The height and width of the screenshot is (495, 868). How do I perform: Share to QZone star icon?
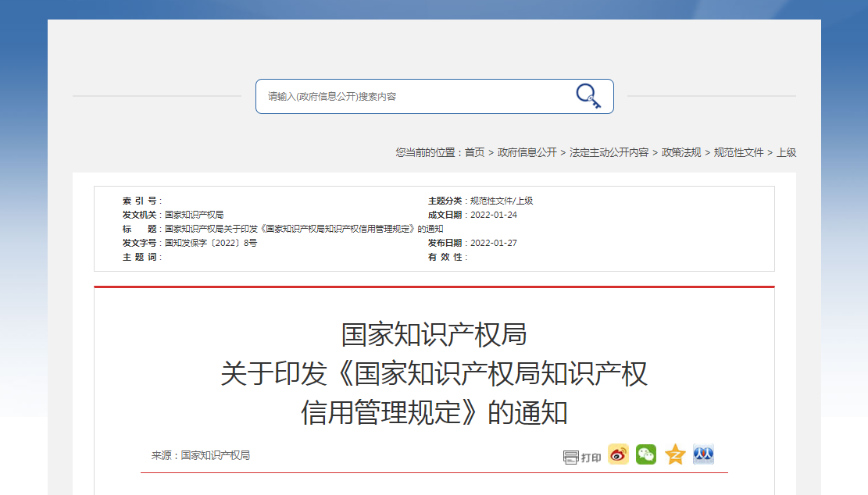pos(675,454)
